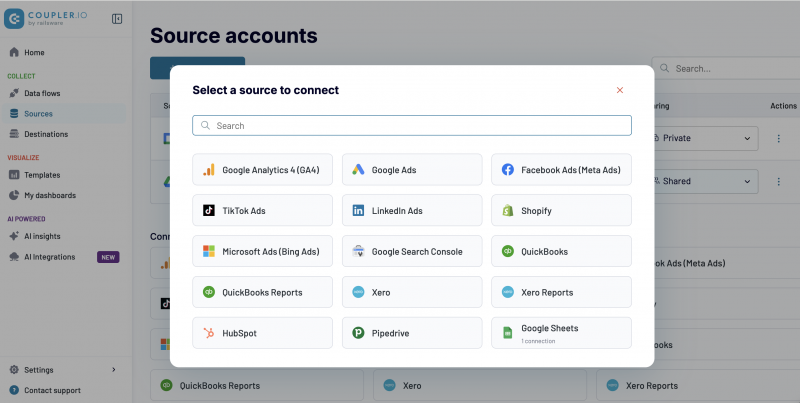Choose the Shopify source

click(561, 210)
